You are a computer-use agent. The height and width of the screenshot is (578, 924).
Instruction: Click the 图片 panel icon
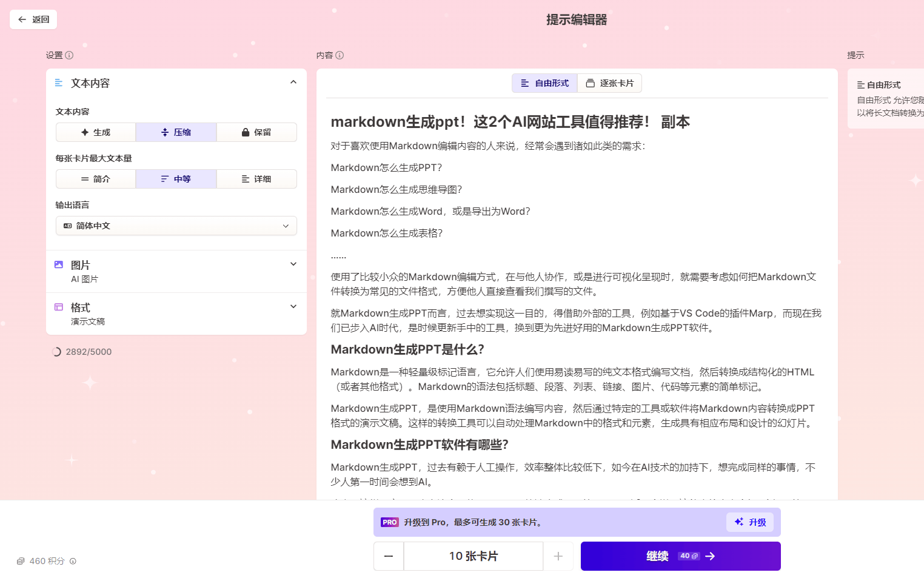coord(59,264)
